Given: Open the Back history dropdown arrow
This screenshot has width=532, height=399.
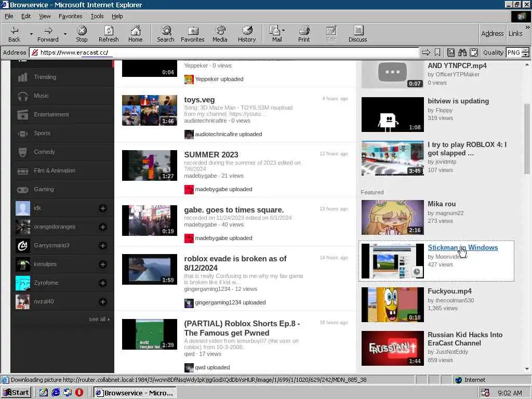Looking at the screenshot, I should 31,34.
